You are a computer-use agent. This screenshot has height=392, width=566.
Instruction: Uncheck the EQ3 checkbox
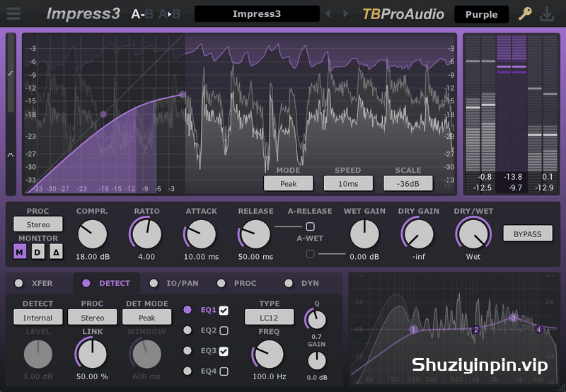(x=224, y=351)
